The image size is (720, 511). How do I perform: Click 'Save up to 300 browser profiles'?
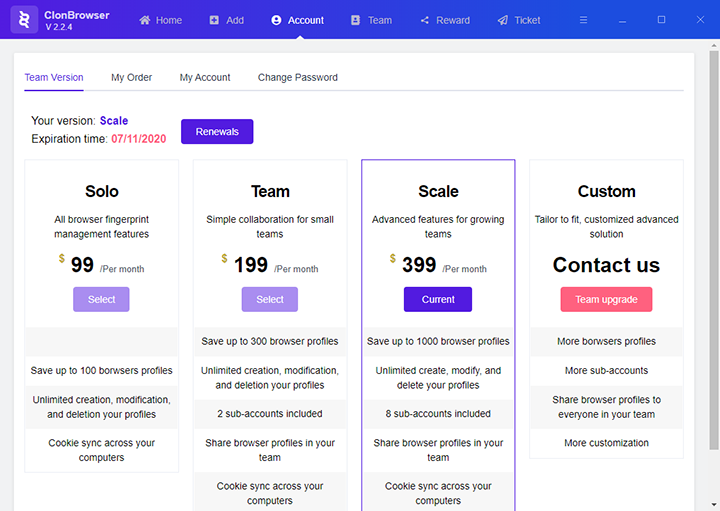tap(270, 341)
